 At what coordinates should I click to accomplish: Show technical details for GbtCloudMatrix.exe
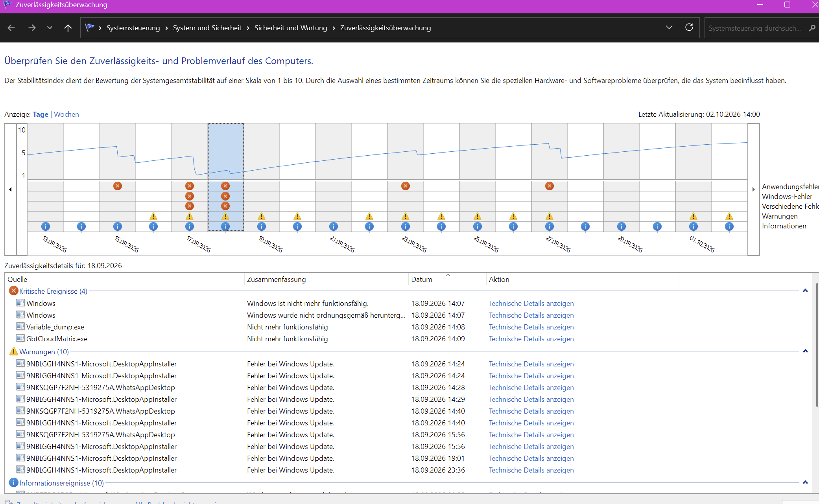[531, 339]
